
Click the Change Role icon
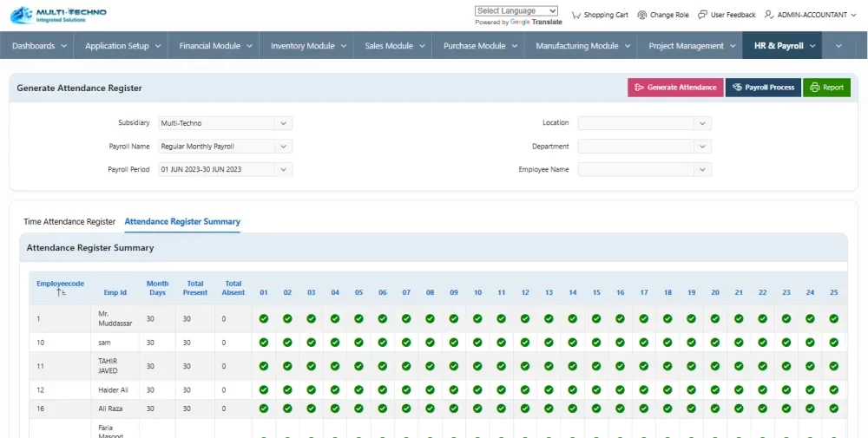point(642,15)
